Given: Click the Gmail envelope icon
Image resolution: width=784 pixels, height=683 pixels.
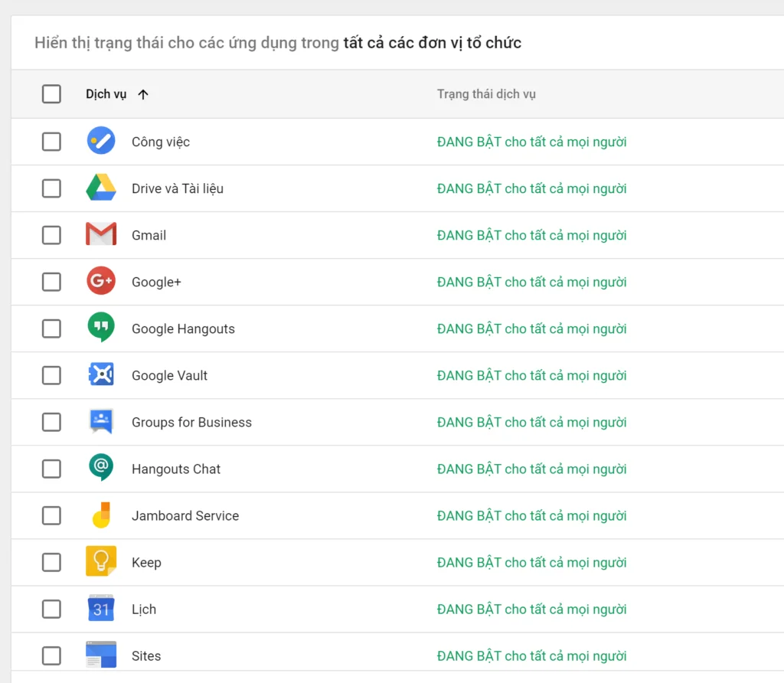Looking at the screenshot, I should [x=101, y=234].
